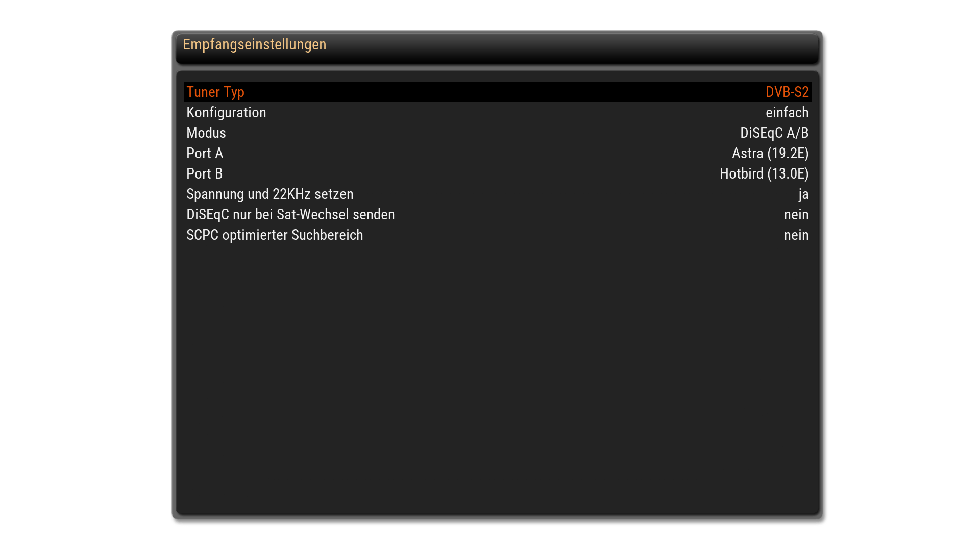Screen dimensions: 980x551
Task: Toggle the 'ja' value for Spannung und 22KHz
Action: (x=803, y=194)
